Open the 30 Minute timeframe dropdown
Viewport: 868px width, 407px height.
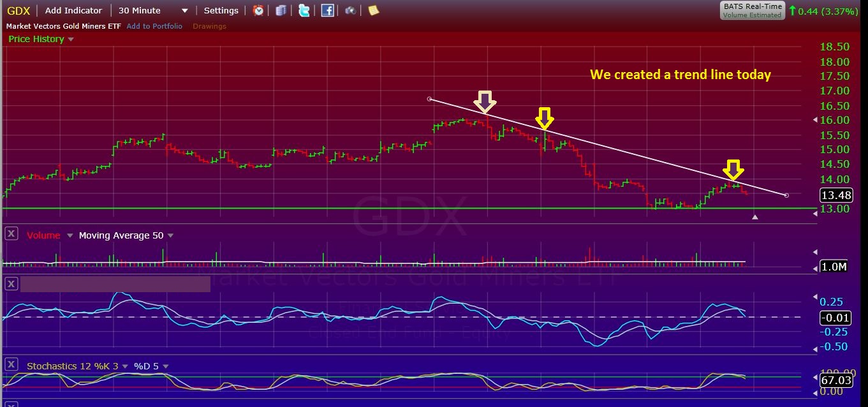185,11
